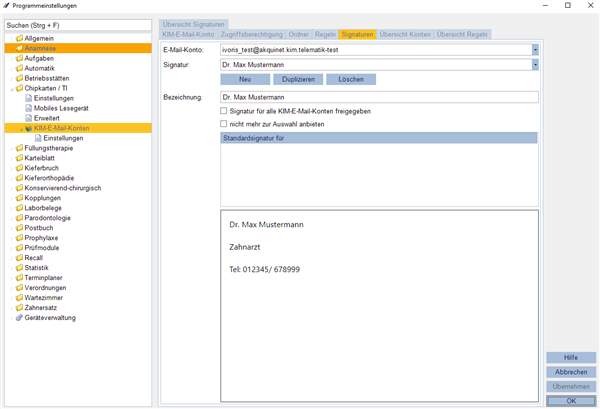Open the Übersicht Regeln tab

[462, 34]
